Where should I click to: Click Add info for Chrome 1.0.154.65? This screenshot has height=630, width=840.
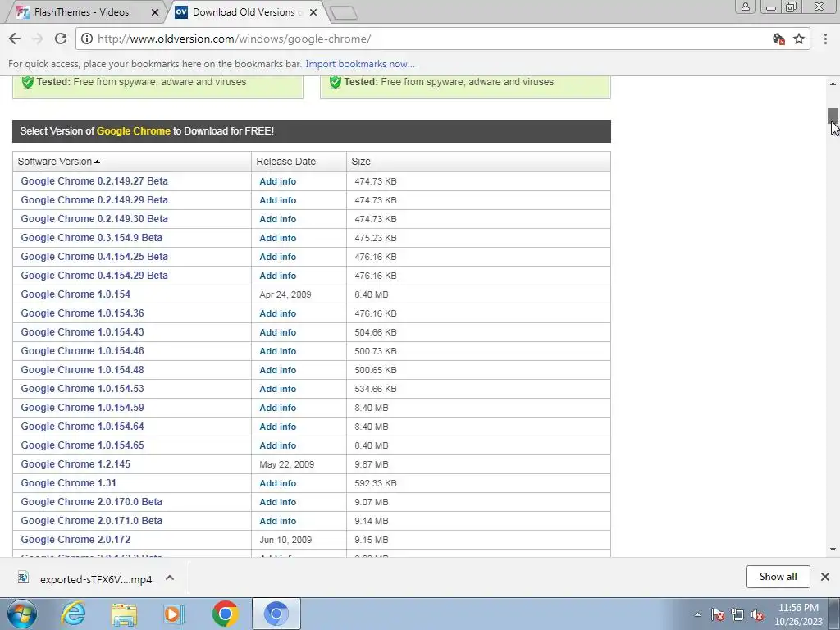(277, 445)
